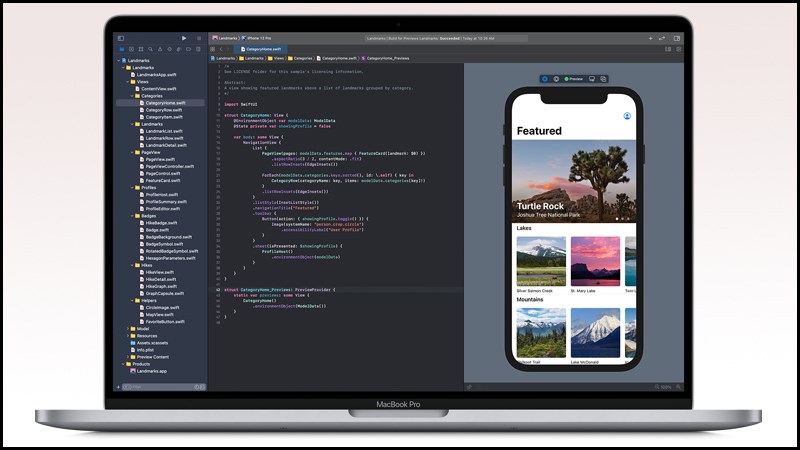This screenshot has height=450, width=800.
Task: Select the CategoryHome.swift editor tab
Action: tap(261, 49)
